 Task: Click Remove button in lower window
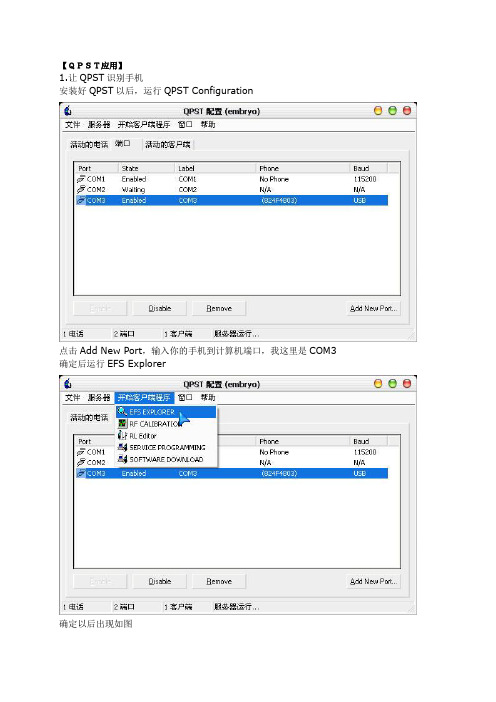[x=219, y=582]
